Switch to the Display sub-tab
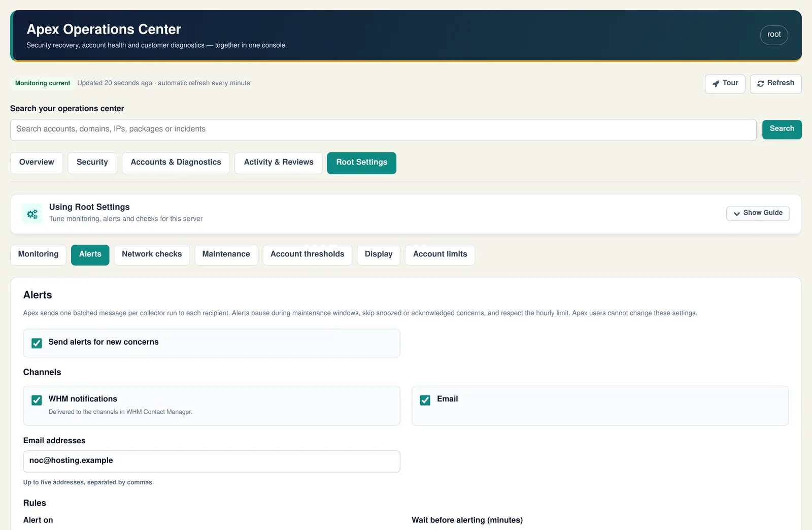812x530 pixels. [x=379, y=255]
